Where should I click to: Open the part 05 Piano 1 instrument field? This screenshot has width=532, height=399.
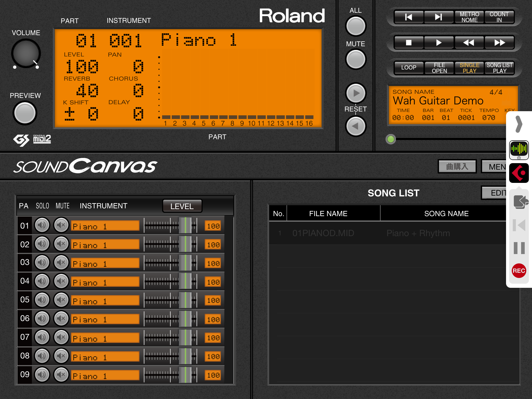pos(105,301)
